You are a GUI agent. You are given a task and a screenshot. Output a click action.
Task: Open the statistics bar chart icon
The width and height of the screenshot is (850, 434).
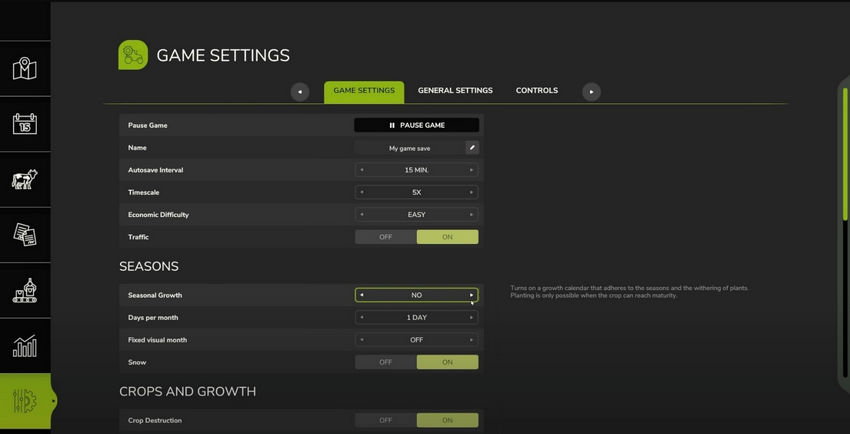pyautogui.click(x=24, y=346)
